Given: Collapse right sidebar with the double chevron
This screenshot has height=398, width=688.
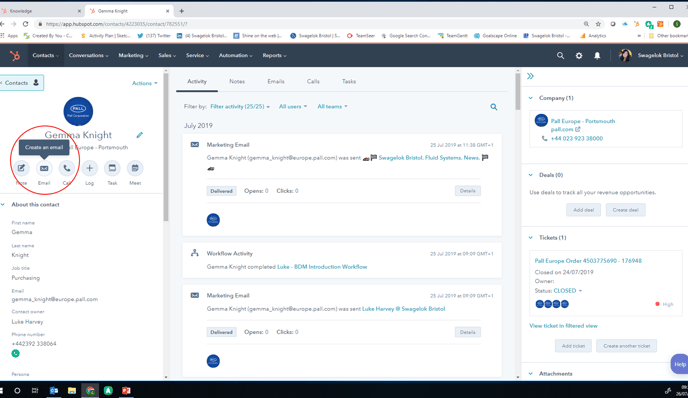Looking at the screenshot, I should coord(530,76).
